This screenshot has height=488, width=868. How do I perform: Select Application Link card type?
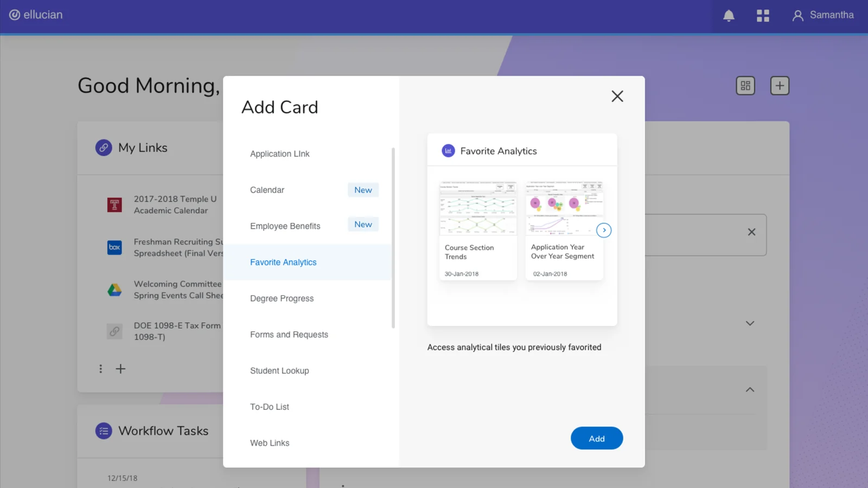pos(307,154)
